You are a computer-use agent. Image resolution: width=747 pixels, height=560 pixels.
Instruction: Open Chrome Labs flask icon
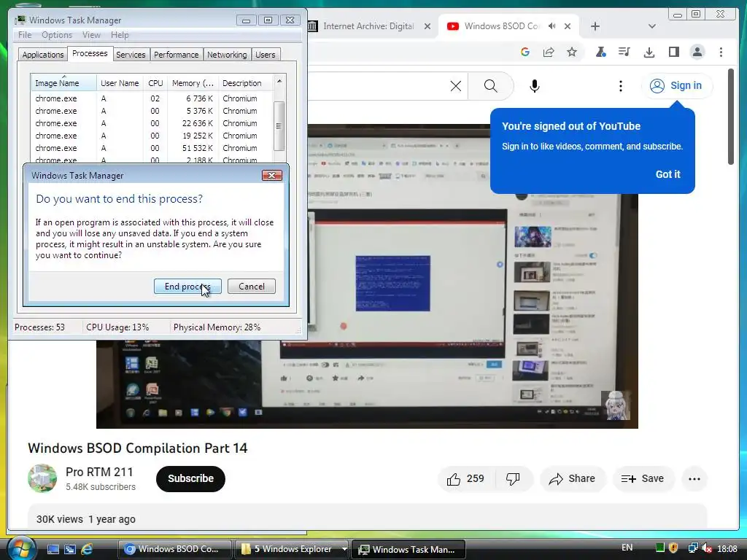pyautogui.click(x=601, y=52)
